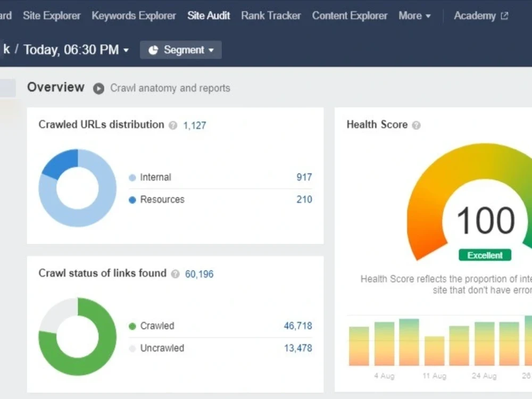Open Keywords Explorer tool
532x399 pixels.
point(134,15)
